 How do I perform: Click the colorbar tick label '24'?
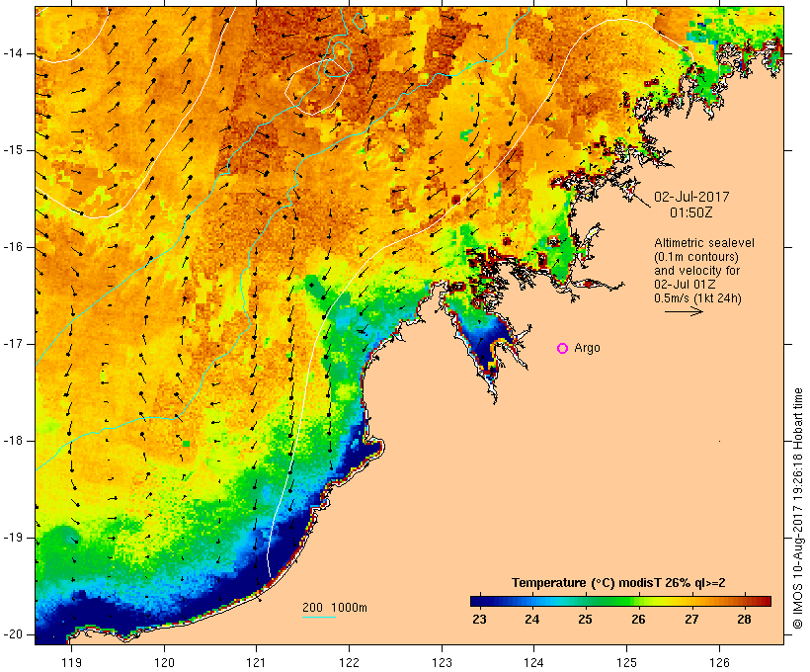point(532,619)
